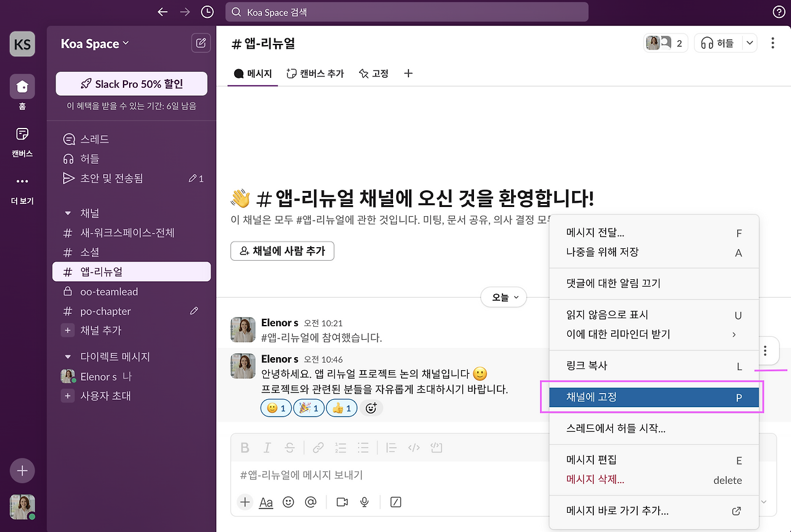The height and width of the screenshot is (532, 791).
Task: Open the attachments plus icon in the composer
Action: [245, 502]
